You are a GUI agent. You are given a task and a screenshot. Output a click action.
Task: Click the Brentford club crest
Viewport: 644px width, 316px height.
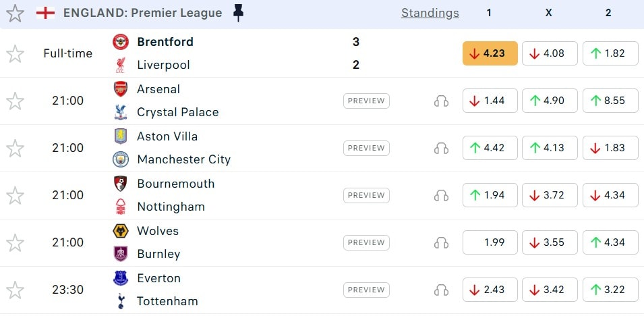coord(121,42)
